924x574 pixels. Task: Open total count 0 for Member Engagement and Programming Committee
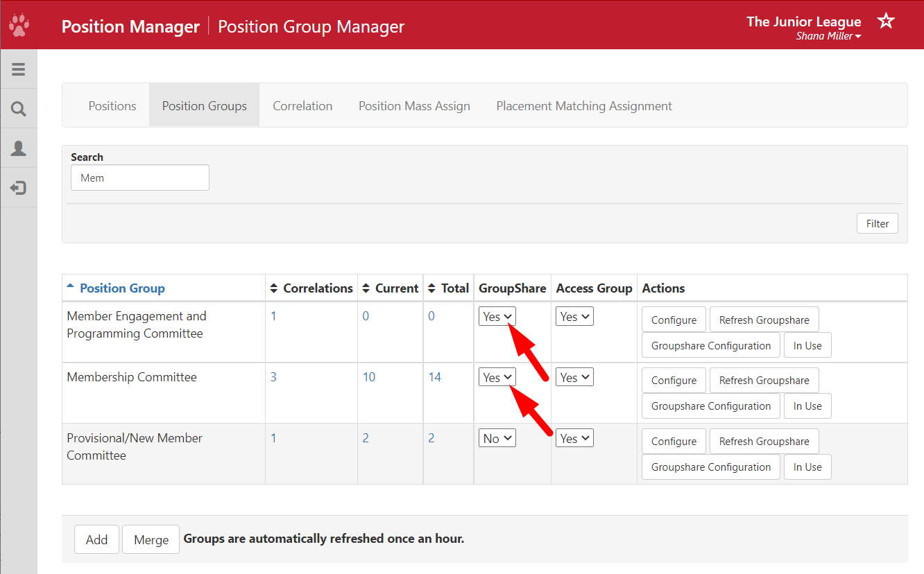click(x=431, y=316)
